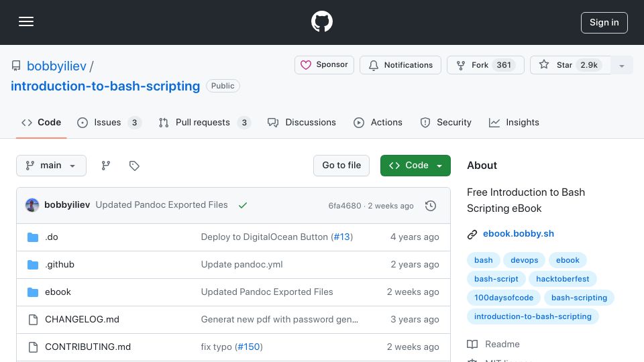Open pull request #13 link
Screen dimensions: 644x362
click(x=341, y=237)
